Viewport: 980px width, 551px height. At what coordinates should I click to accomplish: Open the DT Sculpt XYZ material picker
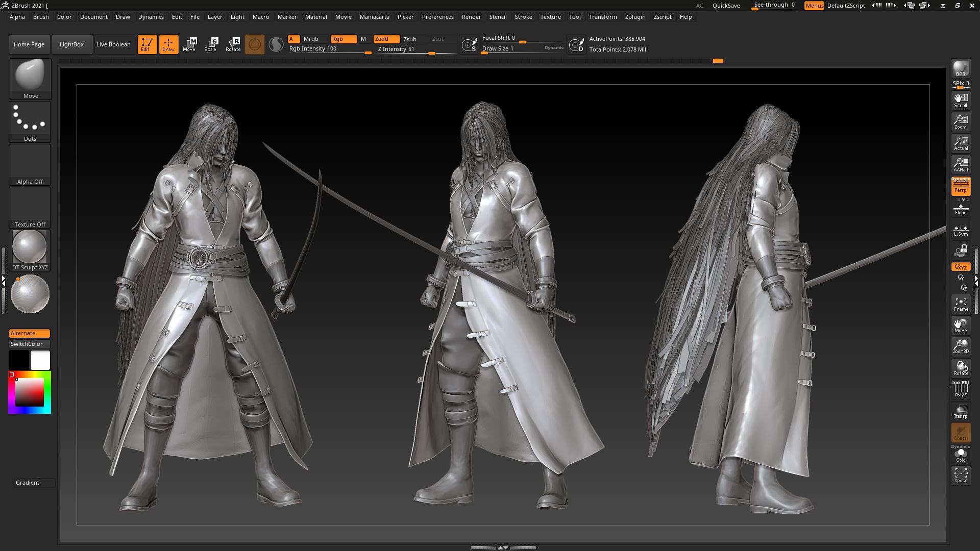coord(30,251)
